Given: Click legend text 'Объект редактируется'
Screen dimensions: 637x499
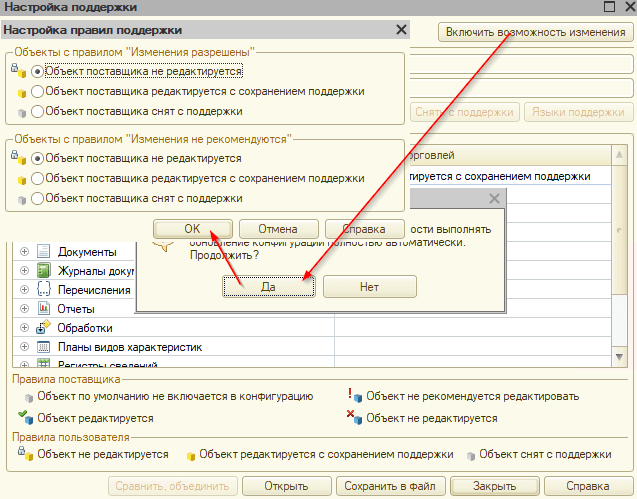Looking at the screenshot, I should (95, 418).
